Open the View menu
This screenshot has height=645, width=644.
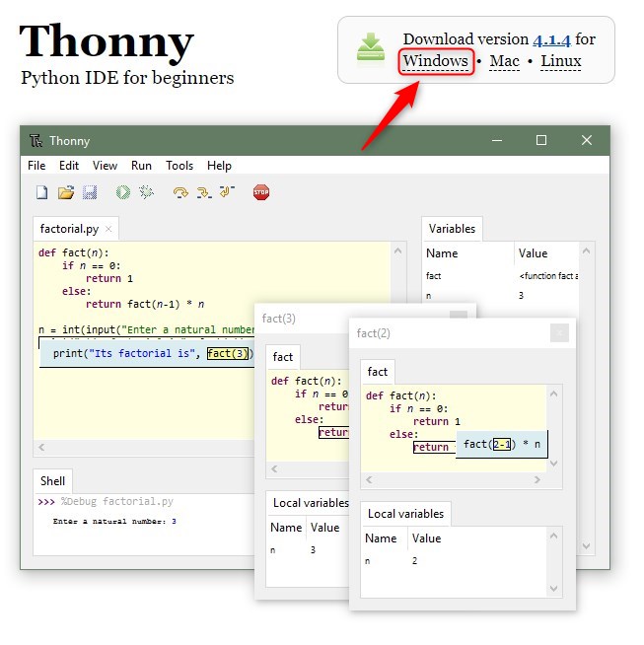[x=105, y=166]
